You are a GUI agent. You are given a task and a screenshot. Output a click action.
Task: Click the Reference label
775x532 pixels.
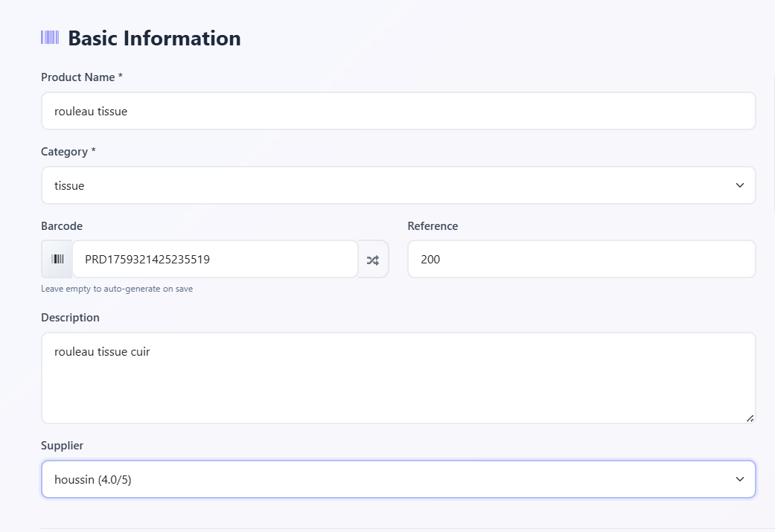click(x=433, y=226)
